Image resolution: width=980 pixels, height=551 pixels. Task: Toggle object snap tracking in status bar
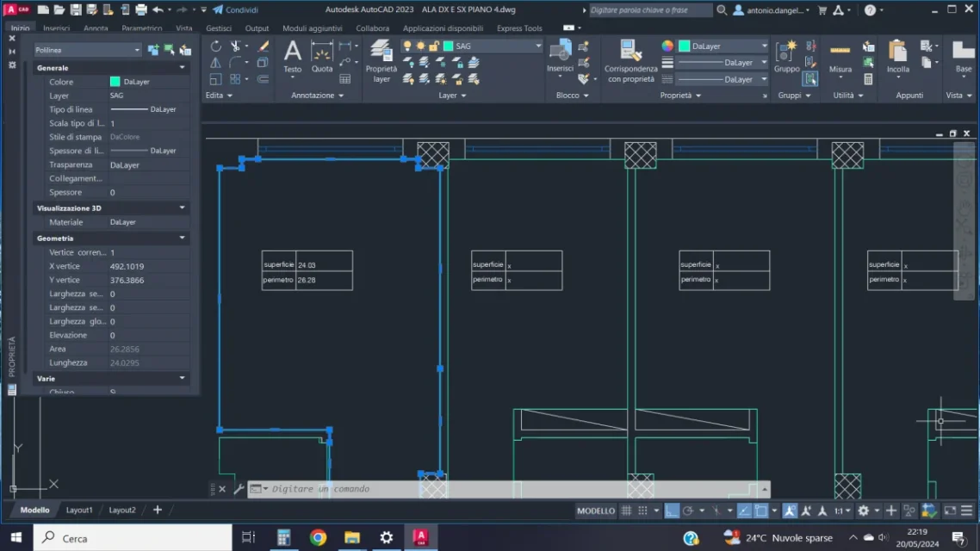pyautogui.click(x=744, y=511)
